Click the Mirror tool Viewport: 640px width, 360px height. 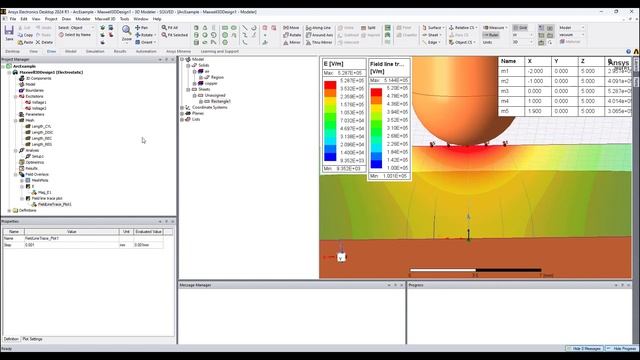tap(292, 42)
